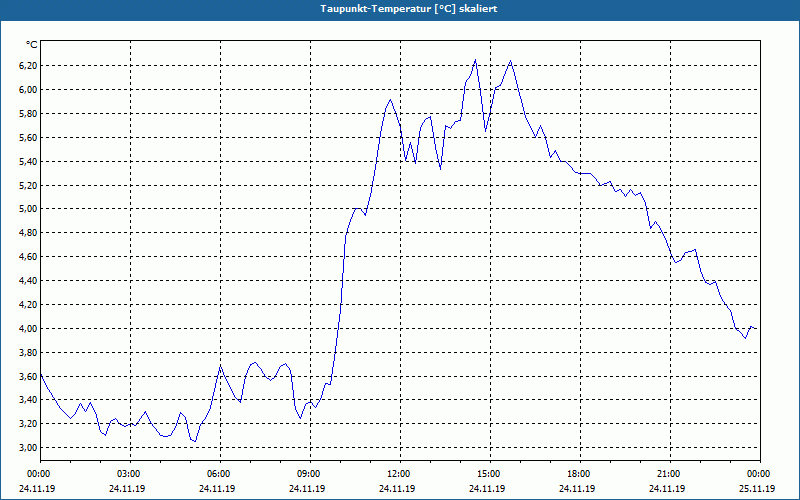Click the 12:00 time label
Screen dimensions: 800x500
401,474
